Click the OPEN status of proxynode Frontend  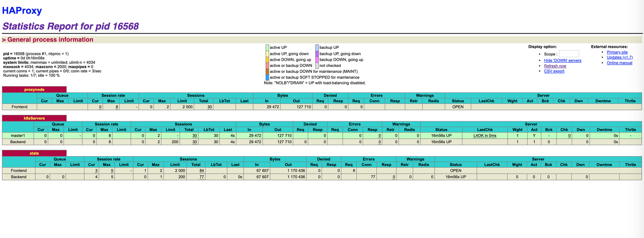click(457, 107)
